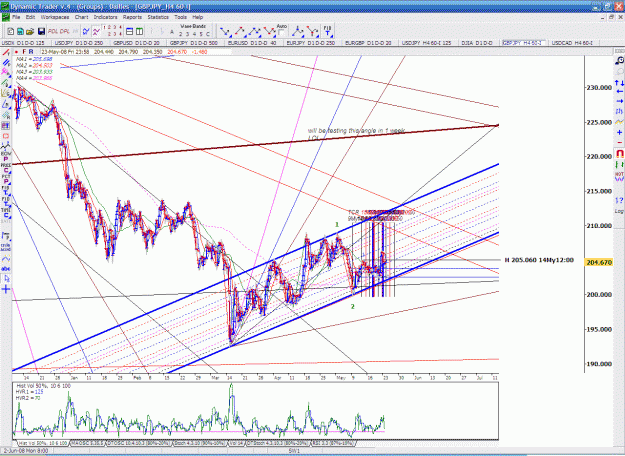Select the arrow pointer tool in sidebar
Viewport: 625px width, 456px height.
pyautogui.click(x=6, y=279)
